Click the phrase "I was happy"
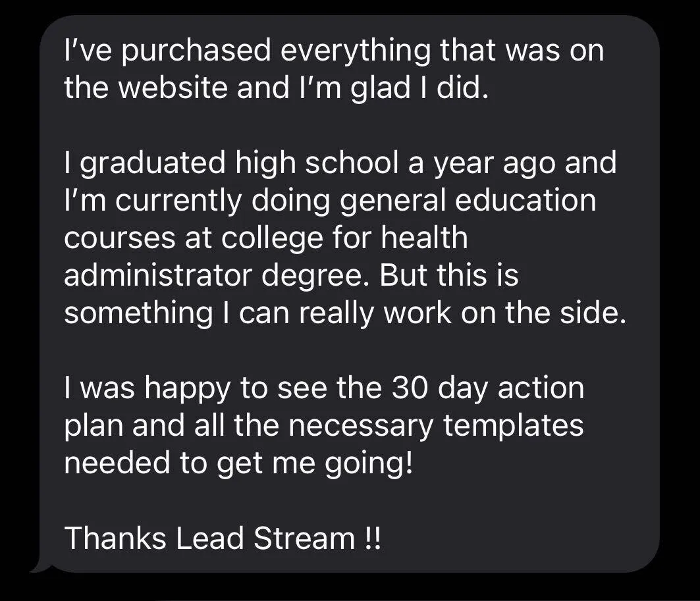 pos(148,388)
